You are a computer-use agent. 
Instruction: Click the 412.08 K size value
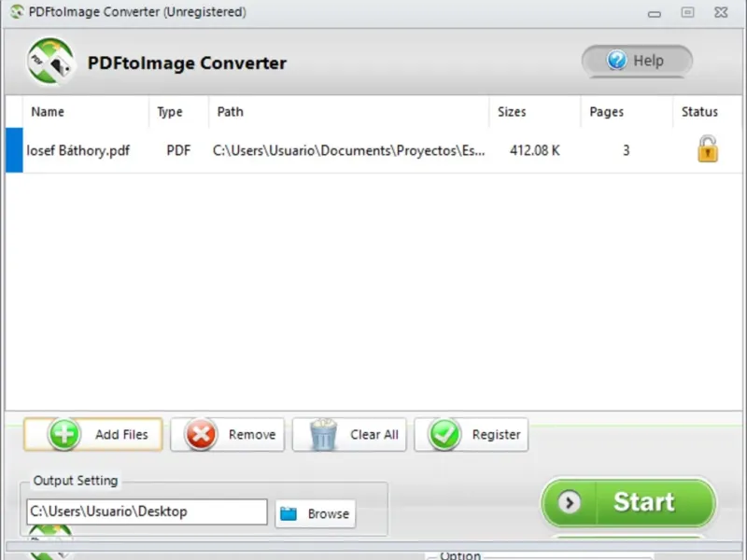click(534, 150)
